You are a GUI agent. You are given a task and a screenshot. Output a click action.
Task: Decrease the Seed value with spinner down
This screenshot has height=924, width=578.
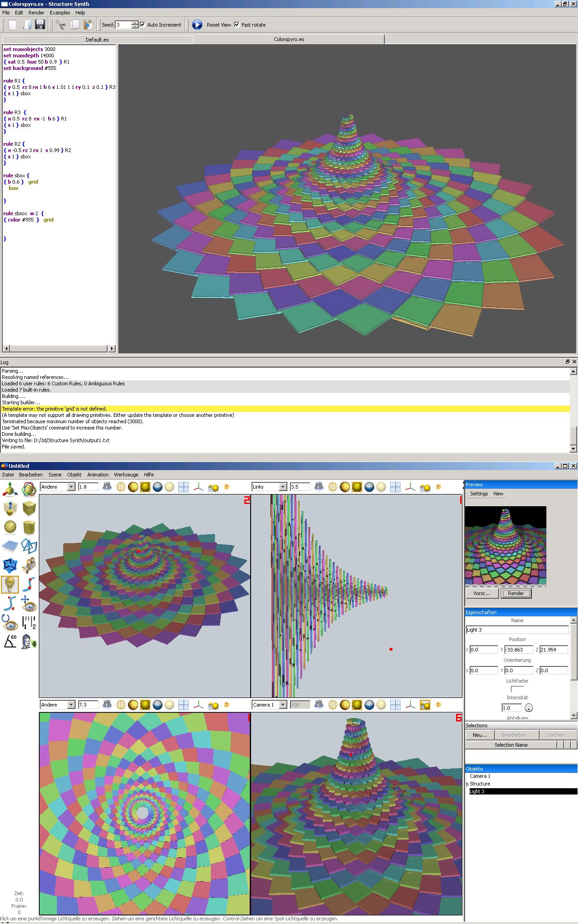(135, 27)
